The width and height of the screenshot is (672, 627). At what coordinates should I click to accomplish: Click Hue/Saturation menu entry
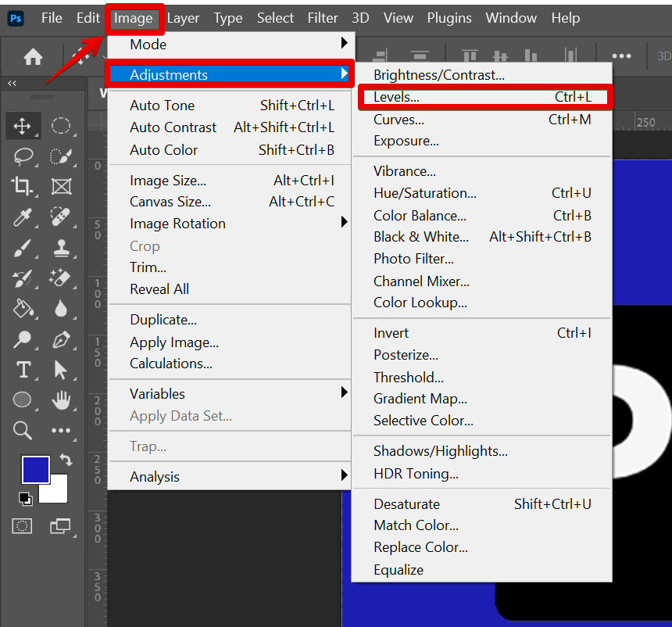(x=425, y=193)
